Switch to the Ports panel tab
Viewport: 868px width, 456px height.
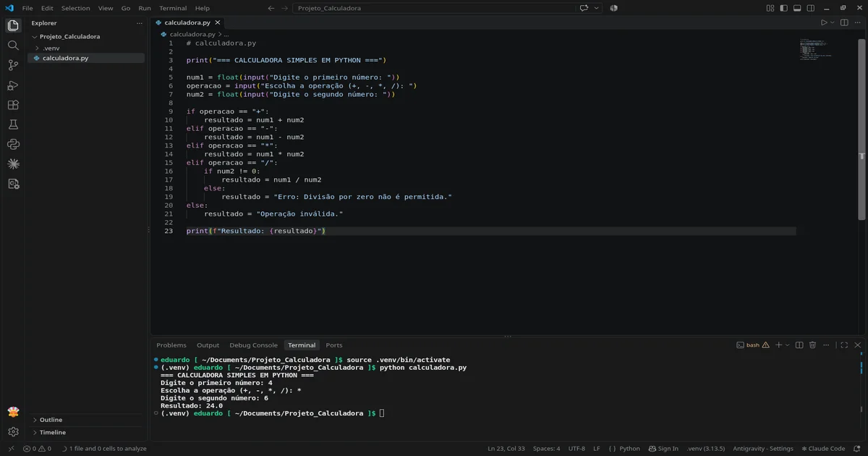click(x=334, y=345)
